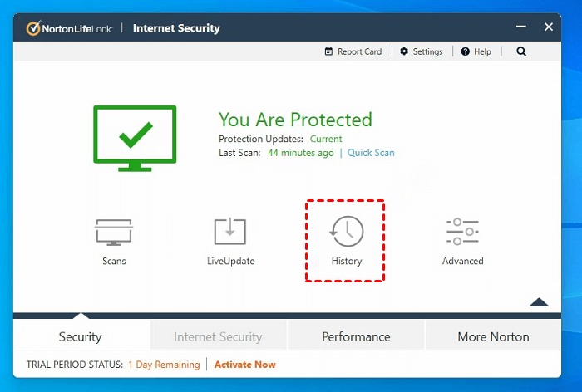This screenshot has width=582, height=392.
Task: Click the Activate Now link
Action: pyautogui.click(x=245, y=365)
